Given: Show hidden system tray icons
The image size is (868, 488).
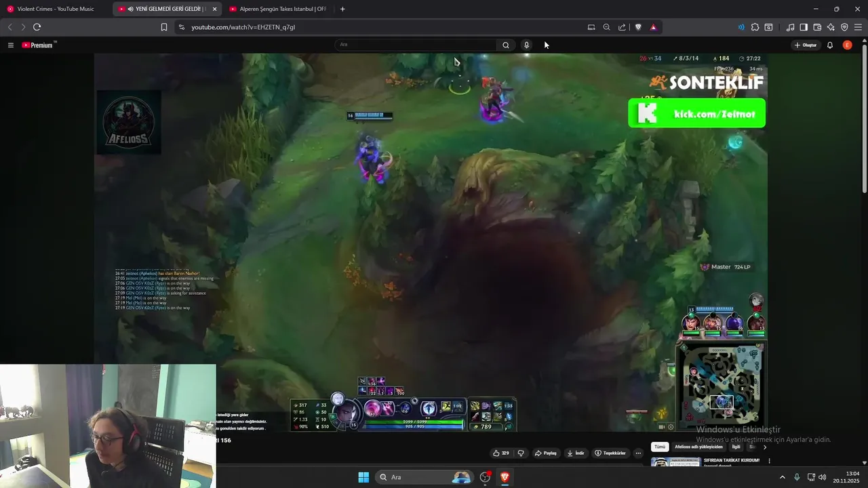Looking at the screenshot, I should 782,477.
